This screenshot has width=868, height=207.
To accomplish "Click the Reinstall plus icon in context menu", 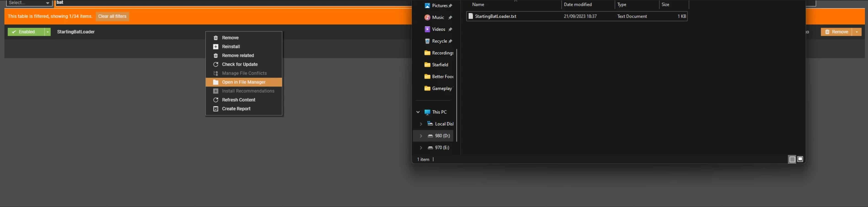I will point(216,47).
